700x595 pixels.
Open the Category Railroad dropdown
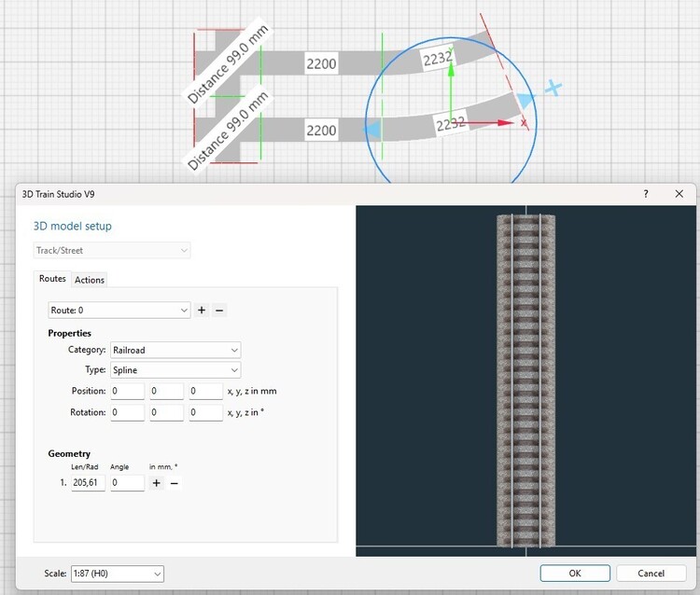175,350
